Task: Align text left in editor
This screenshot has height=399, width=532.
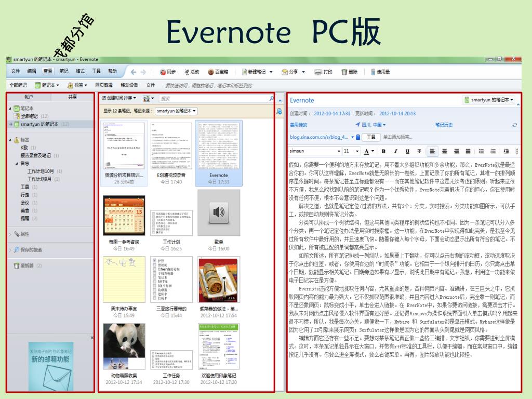Action: click(x=432, y=151)
